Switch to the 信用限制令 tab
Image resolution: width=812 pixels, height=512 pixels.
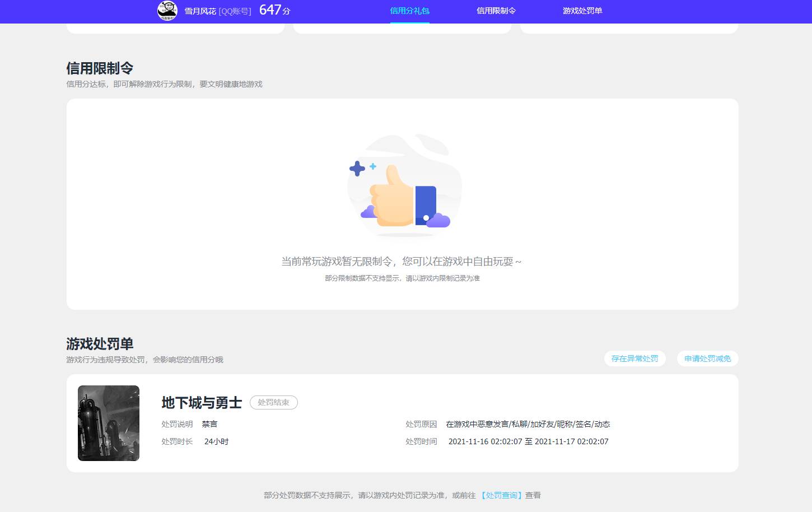496,11
